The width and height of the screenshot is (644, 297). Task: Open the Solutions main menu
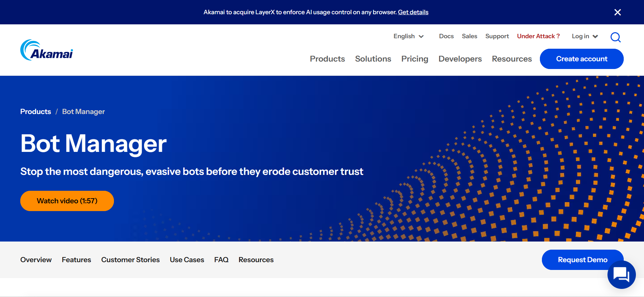(x=373, y=59)
